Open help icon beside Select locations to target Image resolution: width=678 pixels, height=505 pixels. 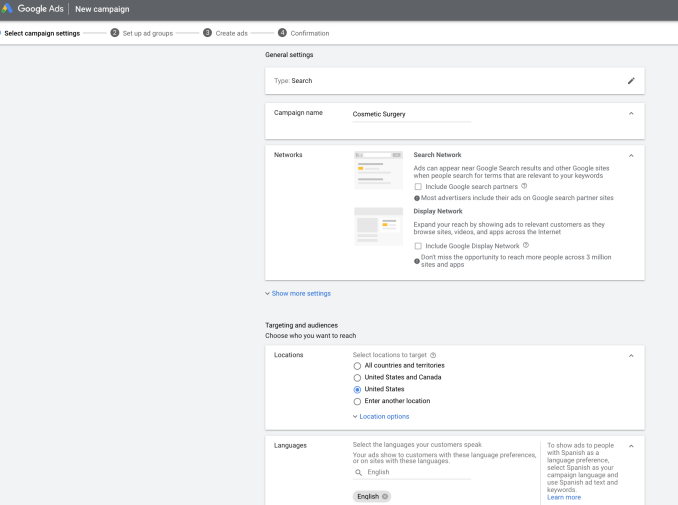433,355
